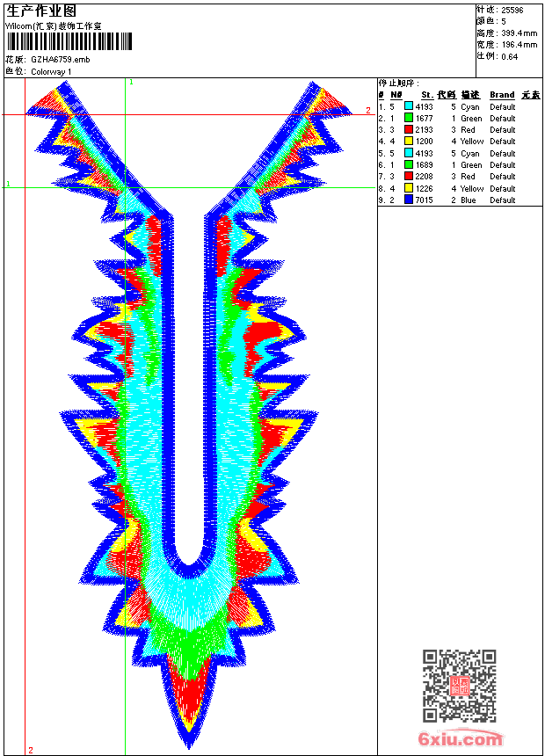Viewport: 545px width, 756px height.
Task: Click the QR code in the bottom right
Action: 460,686
